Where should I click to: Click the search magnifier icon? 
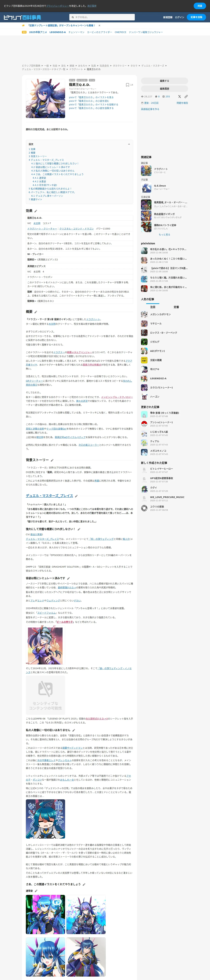(x=72, y=17)
